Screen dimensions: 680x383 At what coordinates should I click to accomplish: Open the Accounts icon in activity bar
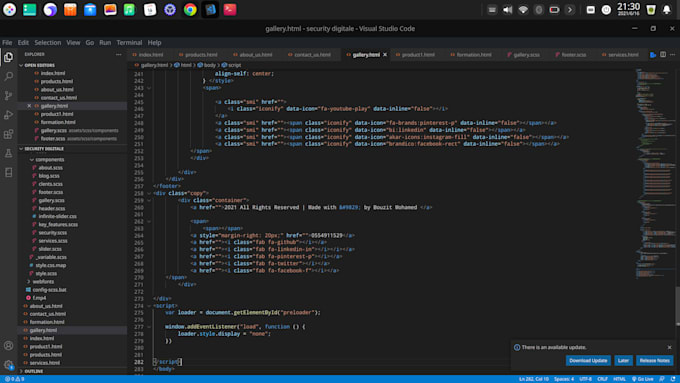tap(8, 346)
